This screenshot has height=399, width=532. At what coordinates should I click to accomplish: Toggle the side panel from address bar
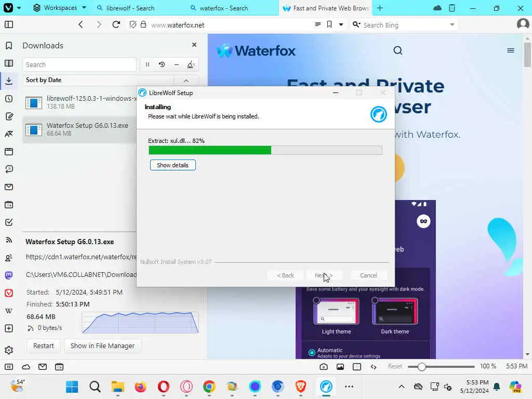click(x=9, y=24)
